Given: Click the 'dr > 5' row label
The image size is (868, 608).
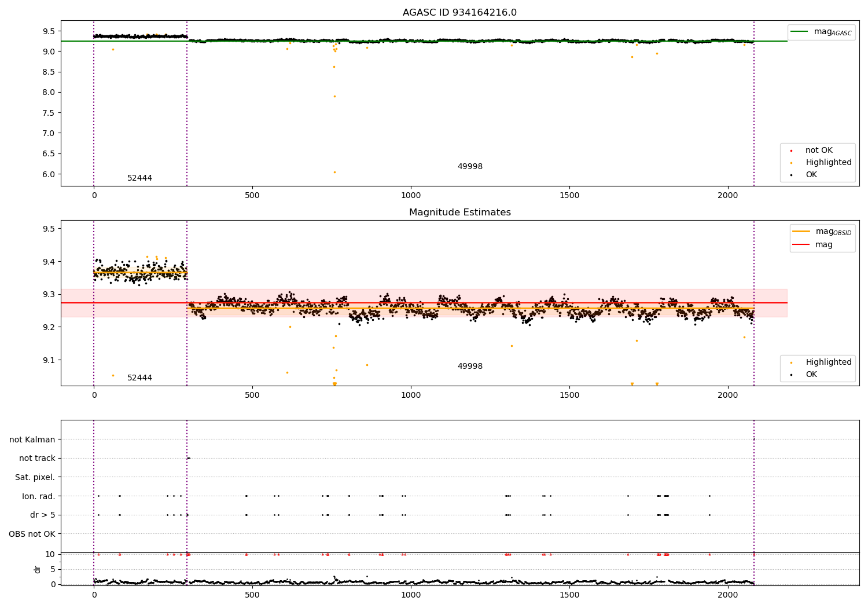Looking at the screenshot, I should (x=42, y=515).
